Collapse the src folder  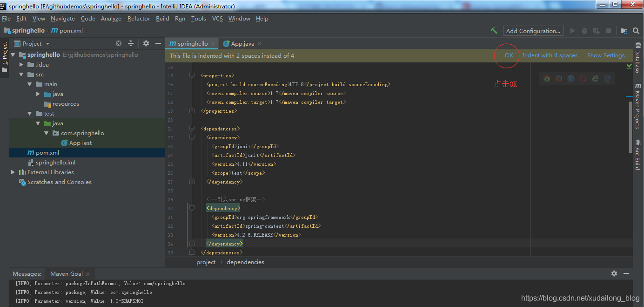(x=21, y=75)
